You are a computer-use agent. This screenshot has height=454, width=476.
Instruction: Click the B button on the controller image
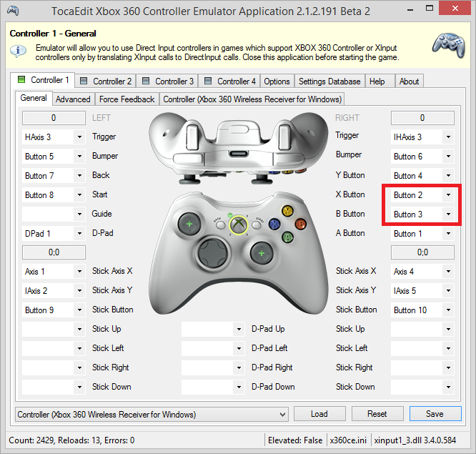click(x=300, y=224)
